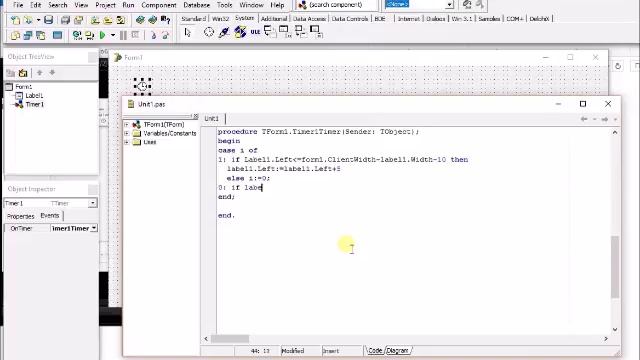Close the Object Inspector panel

[x=93, y=189]
